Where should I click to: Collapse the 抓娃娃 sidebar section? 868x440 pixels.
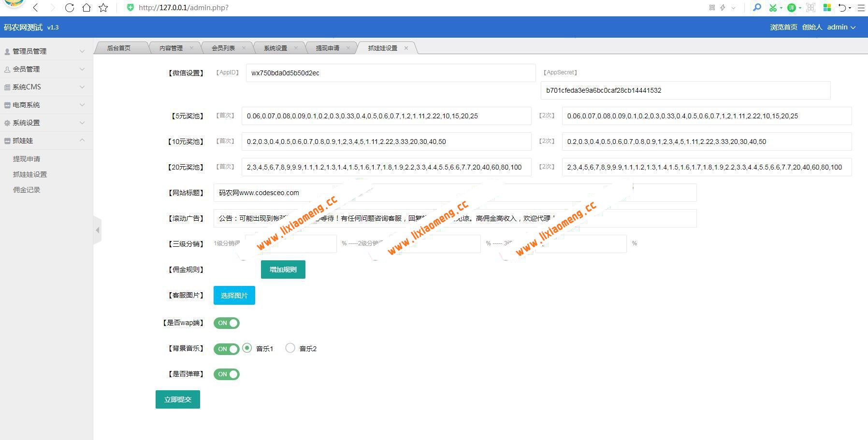(x=82, y=141)
